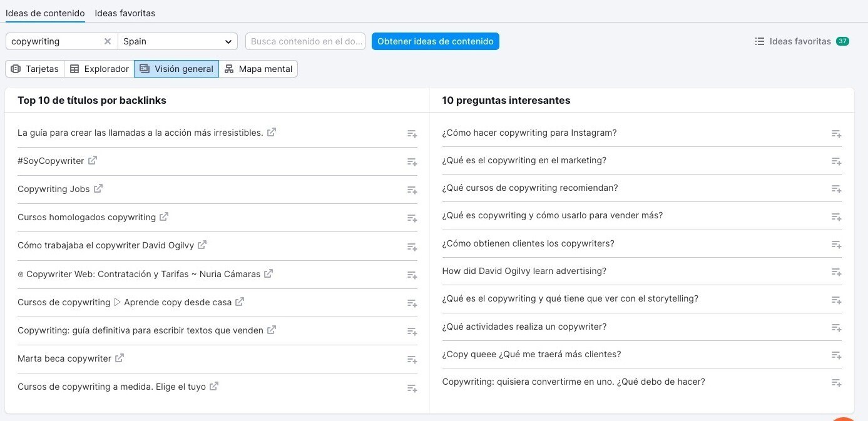The width and height of the screenshot is (868, 421).
Task: Select title 'Cómo trabajaba el copywriter David Ogilvy'
Action: coord(106,245)
